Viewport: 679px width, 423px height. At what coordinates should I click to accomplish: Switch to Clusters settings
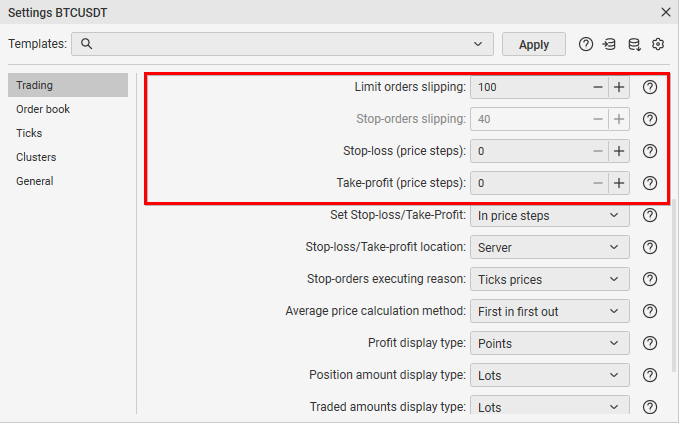[x=68, y=157]
